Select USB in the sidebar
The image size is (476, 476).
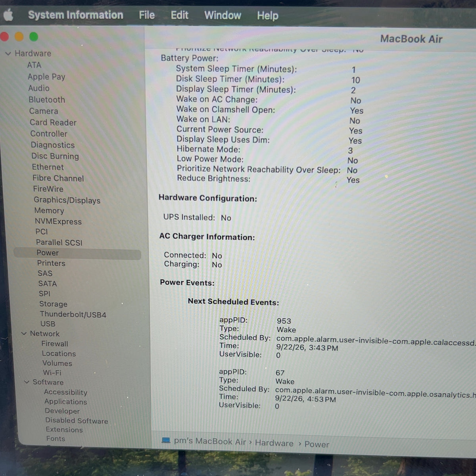point(48,324)
